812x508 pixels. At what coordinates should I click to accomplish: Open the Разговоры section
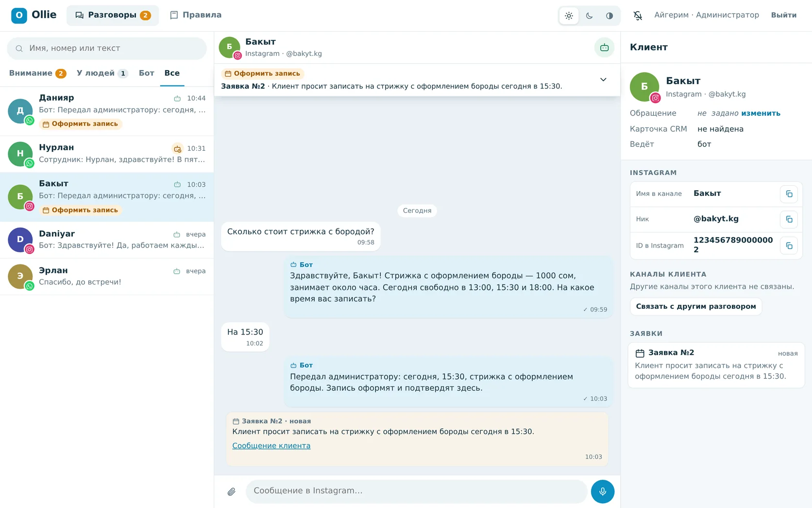(x=113, y=15)
